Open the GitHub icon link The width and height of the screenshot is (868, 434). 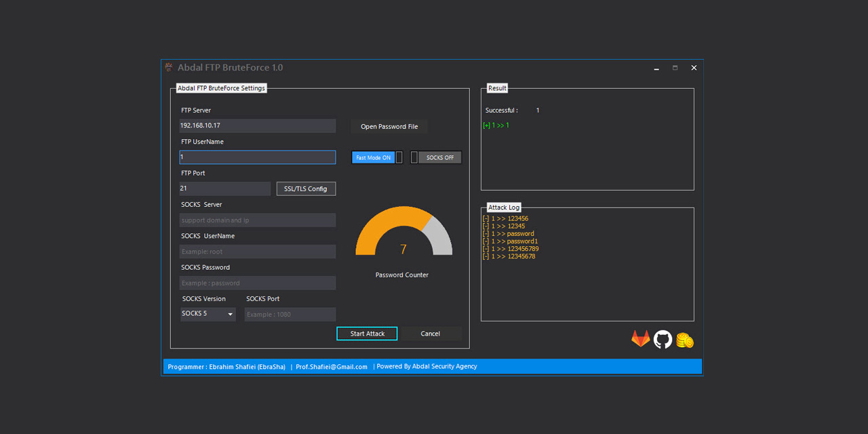tap(663, 339)
